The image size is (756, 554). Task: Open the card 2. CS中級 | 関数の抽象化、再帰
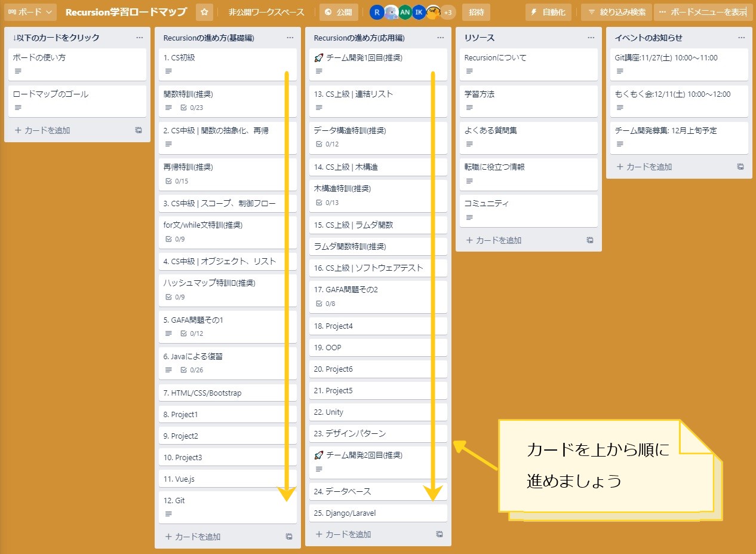[x=228, y=137]
